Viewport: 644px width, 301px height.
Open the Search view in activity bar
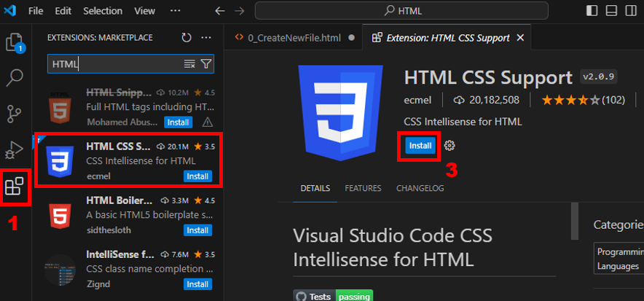[15, 77]
